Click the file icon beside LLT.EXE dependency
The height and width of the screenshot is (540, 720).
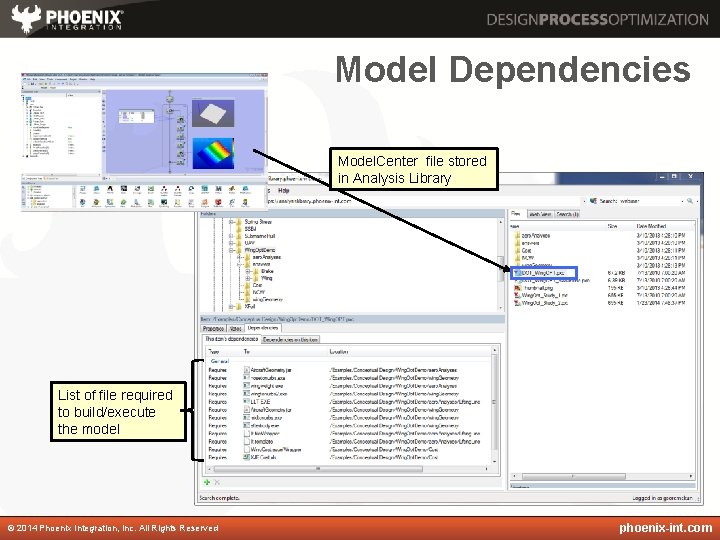[247, 401]
